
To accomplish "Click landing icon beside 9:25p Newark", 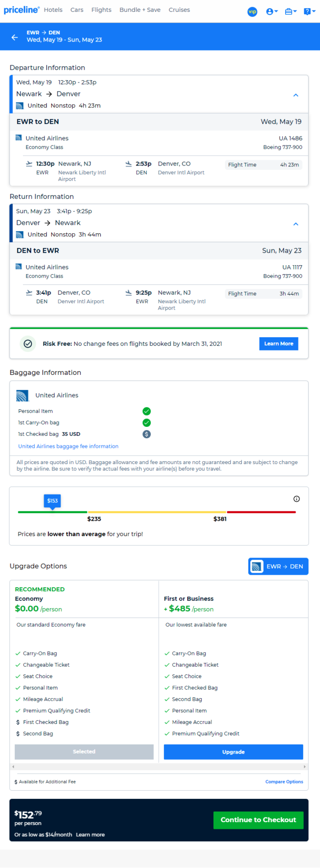I will click(128, 293).
